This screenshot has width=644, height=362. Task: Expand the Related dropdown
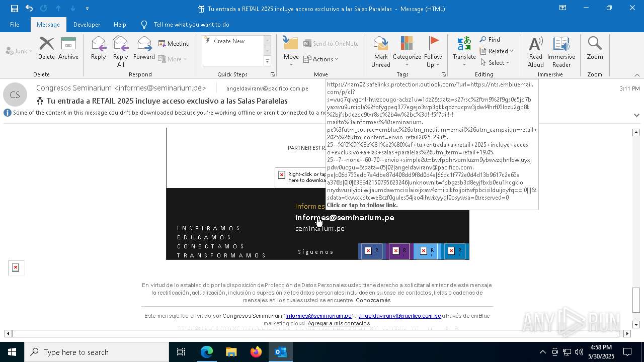[497, 51]
